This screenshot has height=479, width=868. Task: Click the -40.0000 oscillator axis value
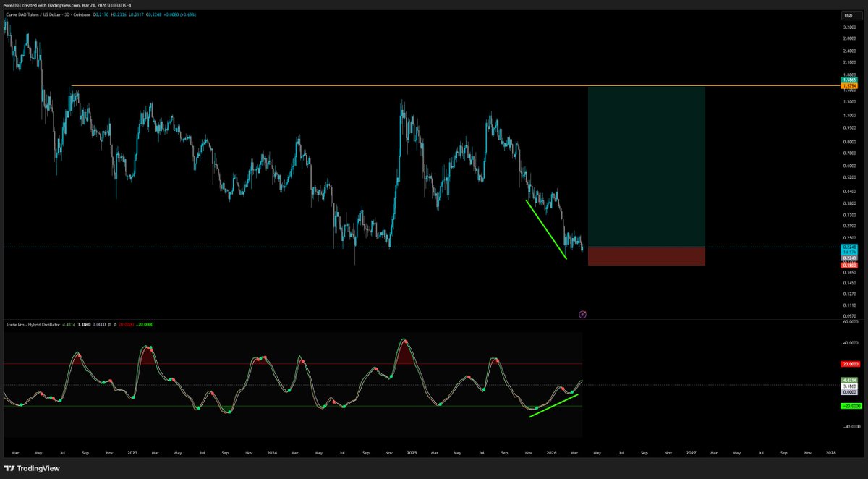[852, 427]
